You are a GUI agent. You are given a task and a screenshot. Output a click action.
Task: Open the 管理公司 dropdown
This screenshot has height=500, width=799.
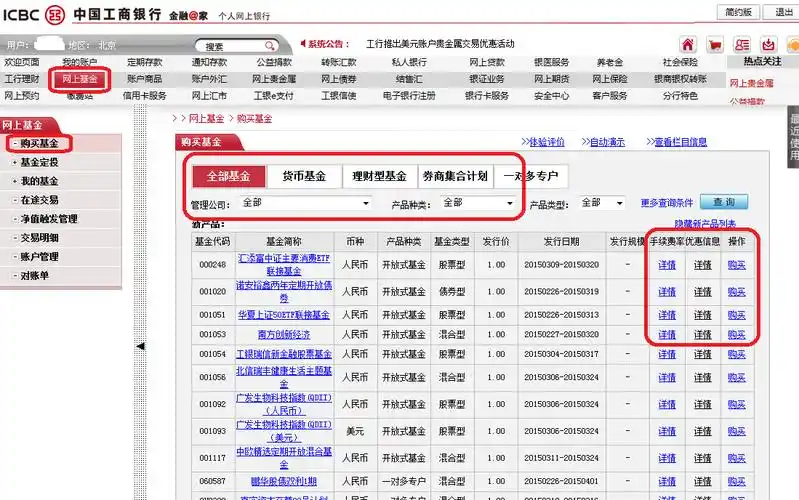pos(305,203)
